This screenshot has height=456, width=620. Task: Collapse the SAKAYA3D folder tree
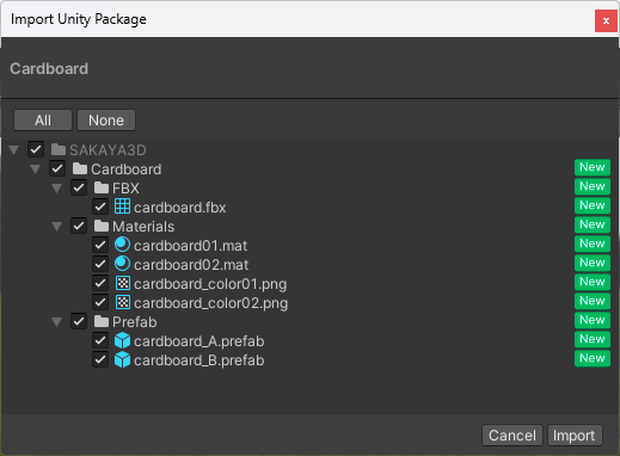14,150
